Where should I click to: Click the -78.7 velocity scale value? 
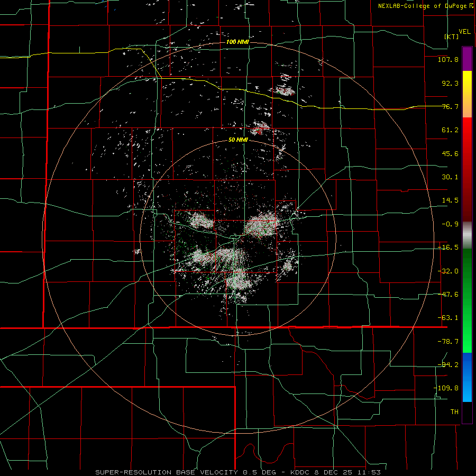pos(448,342)
